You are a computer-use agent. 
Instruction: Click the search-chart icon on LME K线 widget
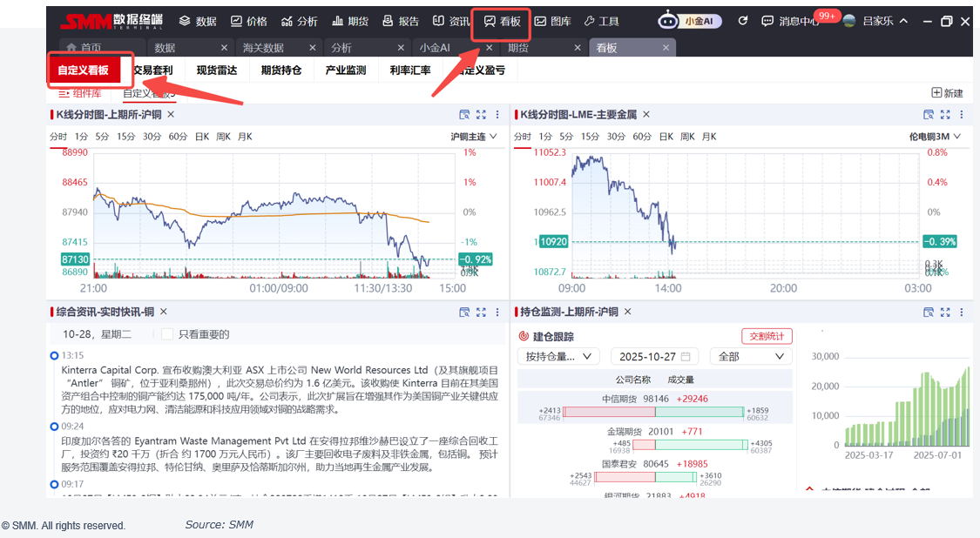click(929, 114)
